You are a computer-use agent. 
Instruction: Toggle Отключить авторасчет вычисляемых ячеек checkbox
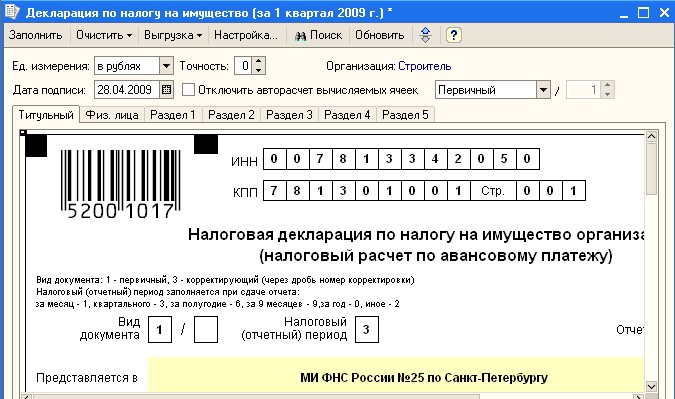click(x=188, y=90)
